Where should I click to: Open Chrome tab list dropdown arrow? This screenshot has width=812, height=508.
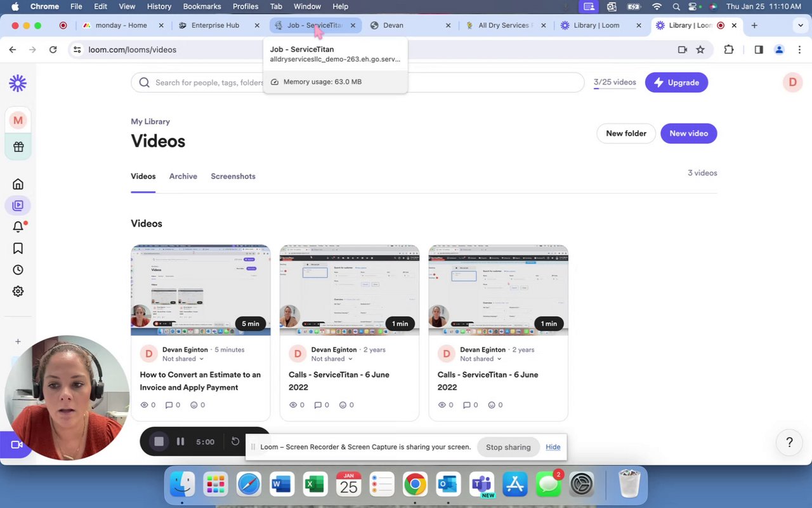pyautogui.click(x=801, y=25)
